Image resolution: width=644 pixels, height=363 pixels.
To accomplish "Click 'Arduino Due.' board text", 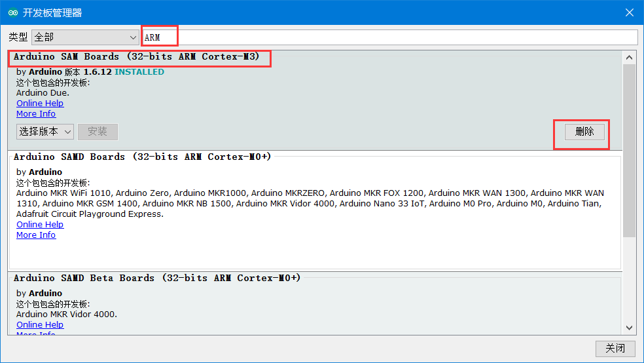I will point(43,93).
